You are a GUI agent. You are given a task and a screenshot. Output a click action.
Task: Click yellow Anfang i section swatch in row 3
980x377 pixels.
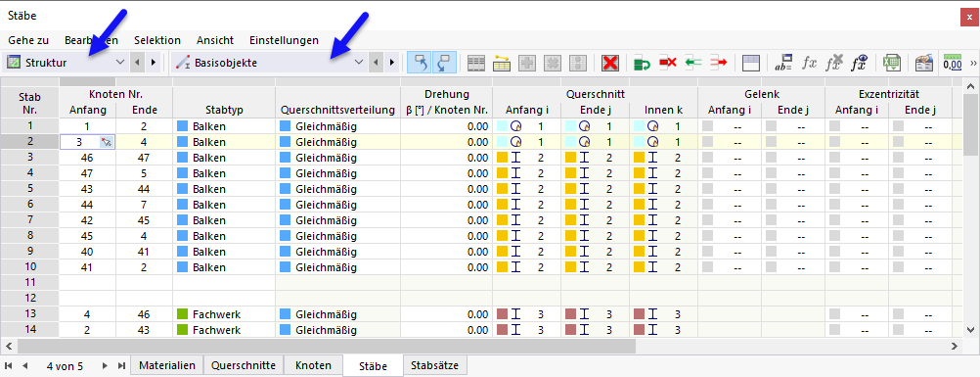coord(502,158)
